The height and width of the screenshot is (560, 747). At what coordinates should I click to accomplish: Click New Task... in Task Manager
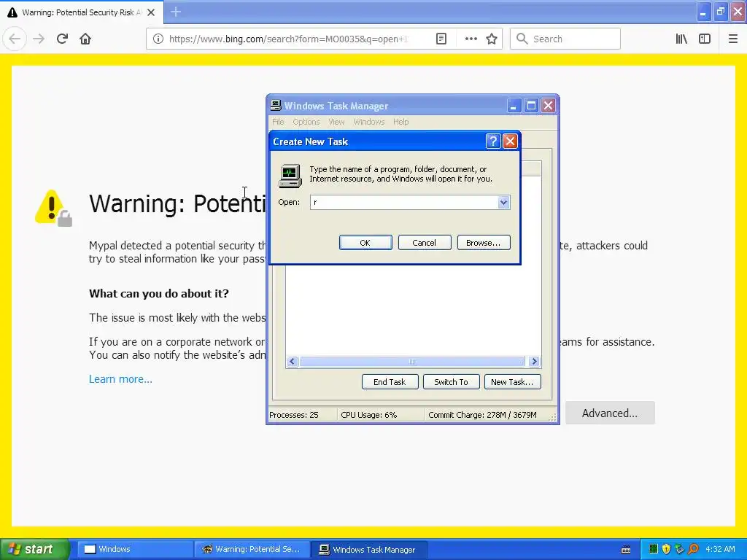[512, 382]
